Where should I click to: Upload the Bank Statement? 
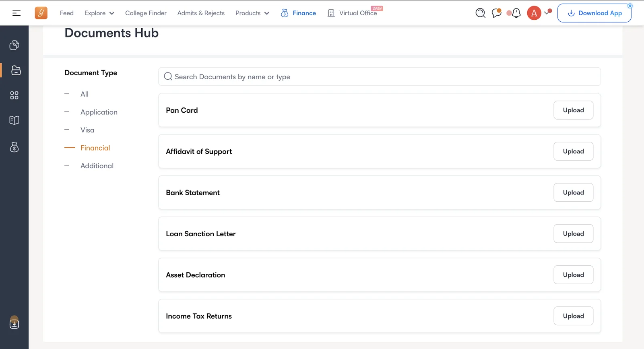pyautogui.click(x=574, y=192)
